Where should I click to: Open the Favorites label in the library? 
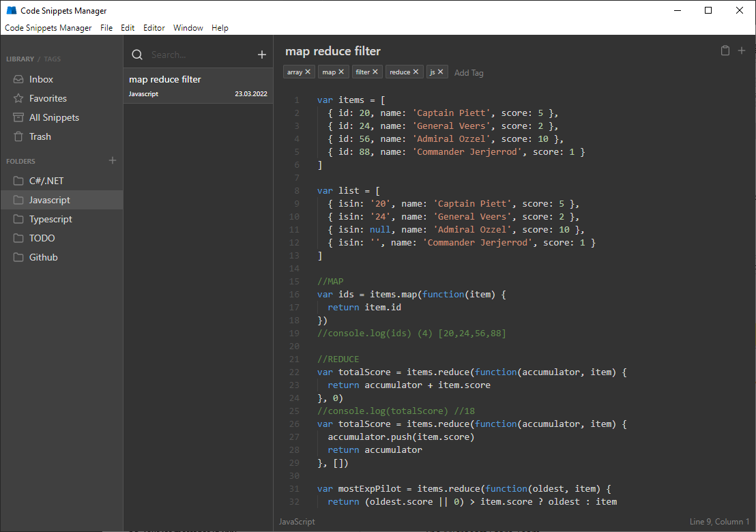tap(48, 98)
